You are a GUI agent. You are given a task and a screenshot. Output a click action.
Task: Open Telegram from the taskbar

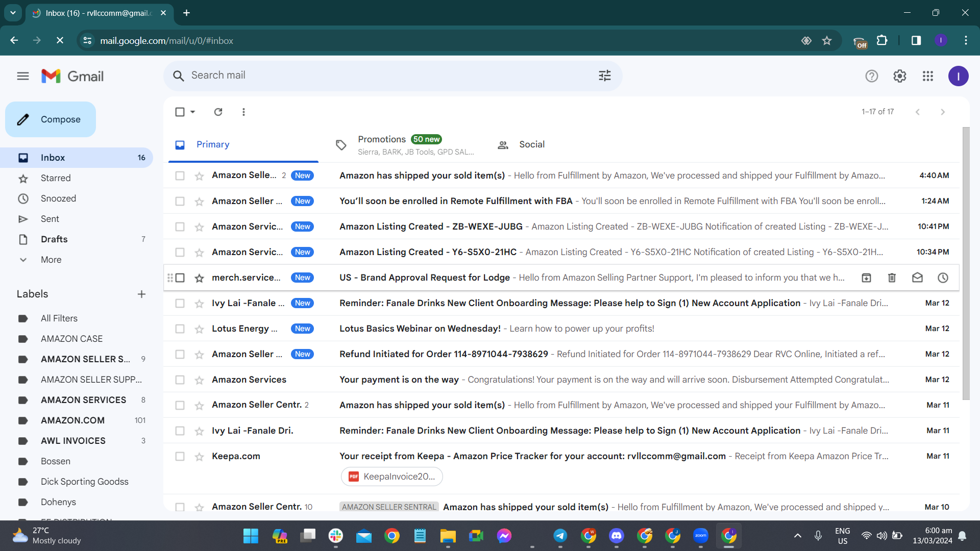560,536
